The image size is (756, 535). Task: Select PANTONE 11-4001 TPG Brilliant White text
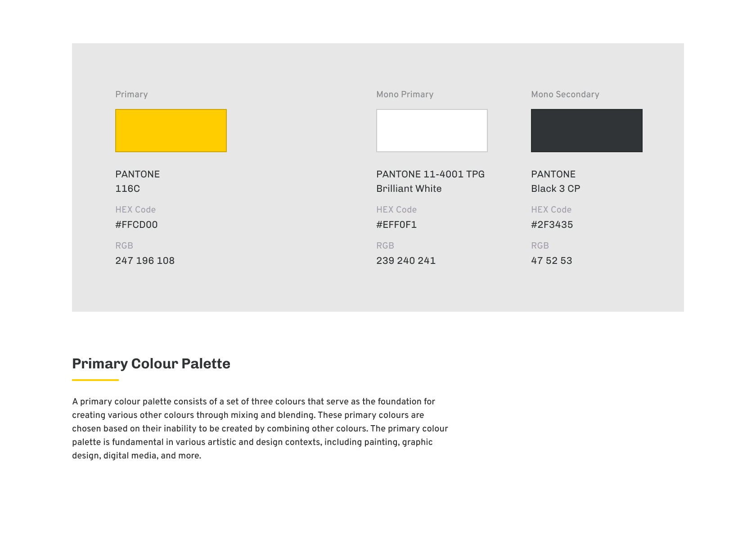coord(431,181)
